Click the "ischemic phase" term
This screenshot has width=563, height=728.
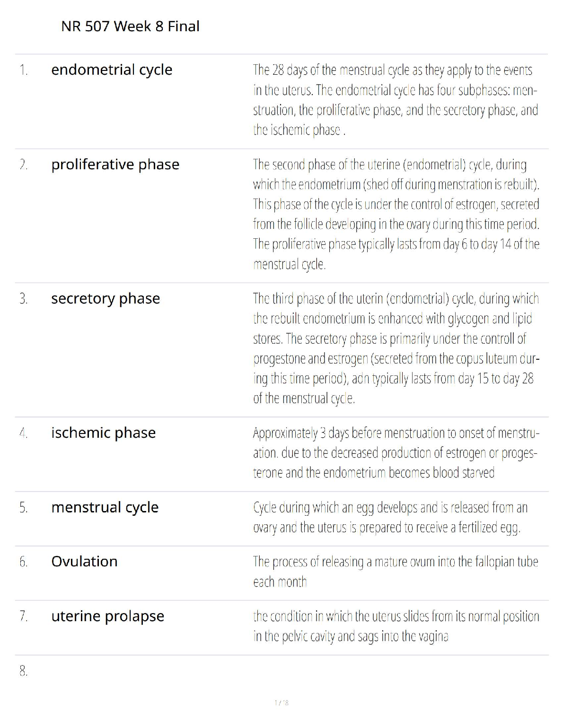click(x=103, y=433)
